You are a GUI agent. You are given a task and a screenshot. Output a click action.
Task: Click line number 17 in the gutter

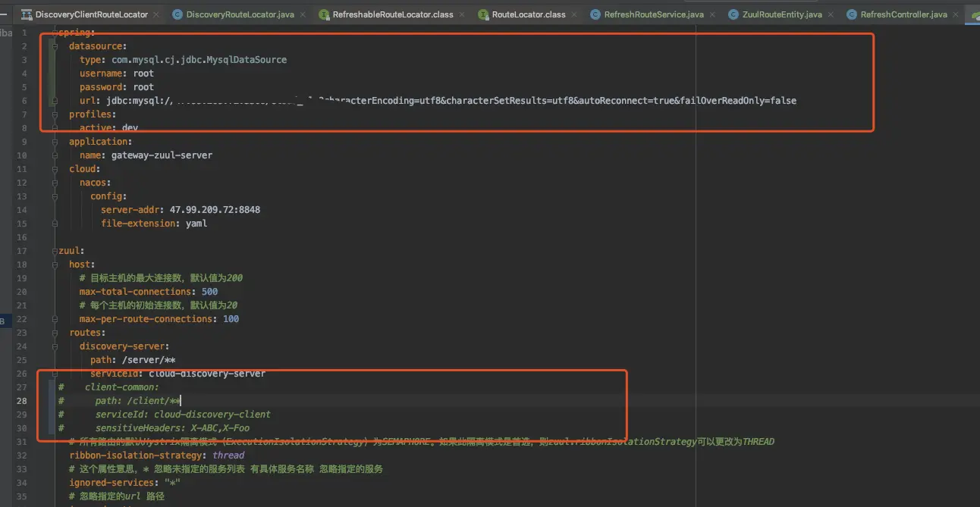(x=22, y=251)
